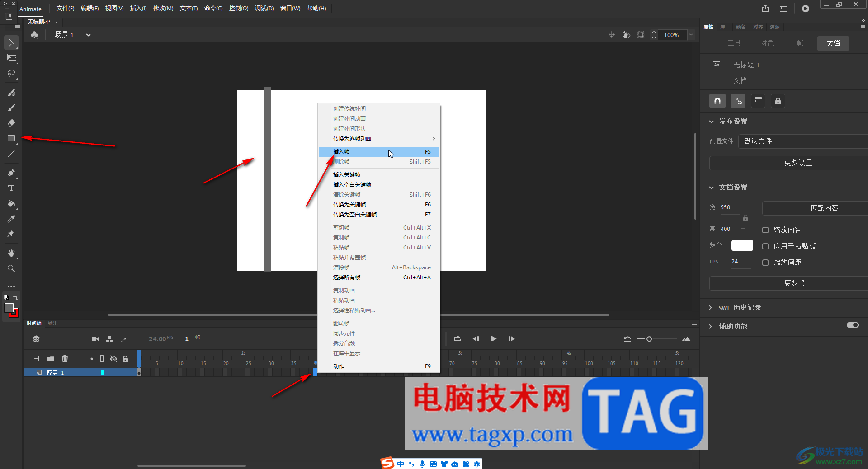Toggle the layer view mode stack icon

[36, 339]
